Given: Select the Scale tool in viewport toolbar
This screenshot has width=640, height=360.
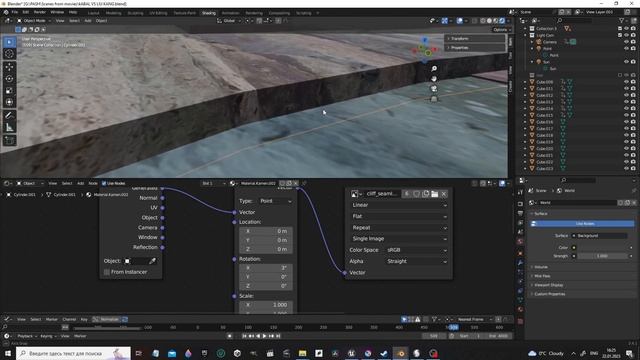Looking at the screenshot, I should pos(9,91).
